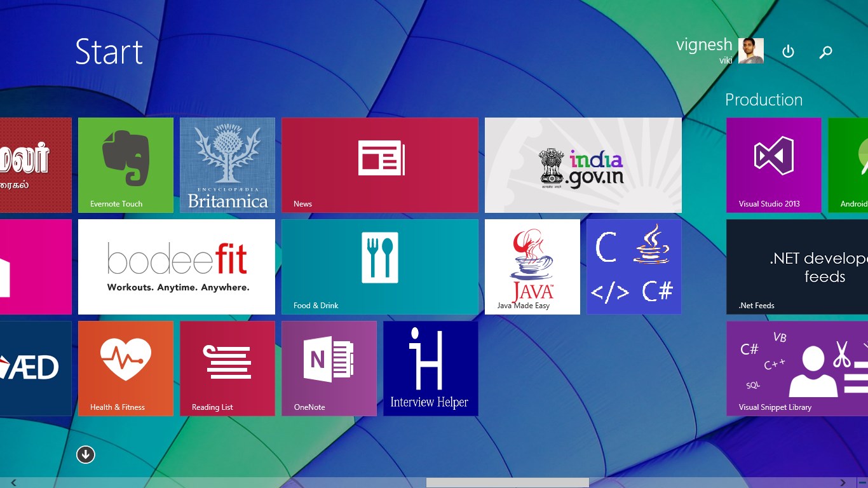This screenshot has width=868, height=488.
Task: Open the india.gov.in tile
Action: [583, 165]
